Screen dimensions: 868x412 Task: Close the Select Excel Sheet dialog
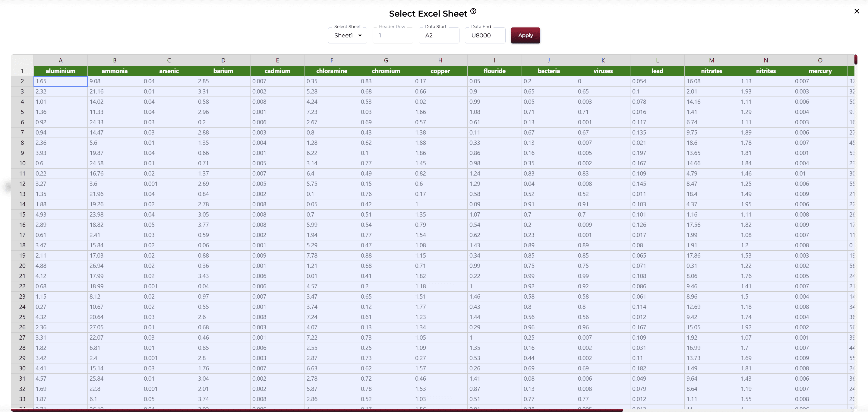point(857,11)
